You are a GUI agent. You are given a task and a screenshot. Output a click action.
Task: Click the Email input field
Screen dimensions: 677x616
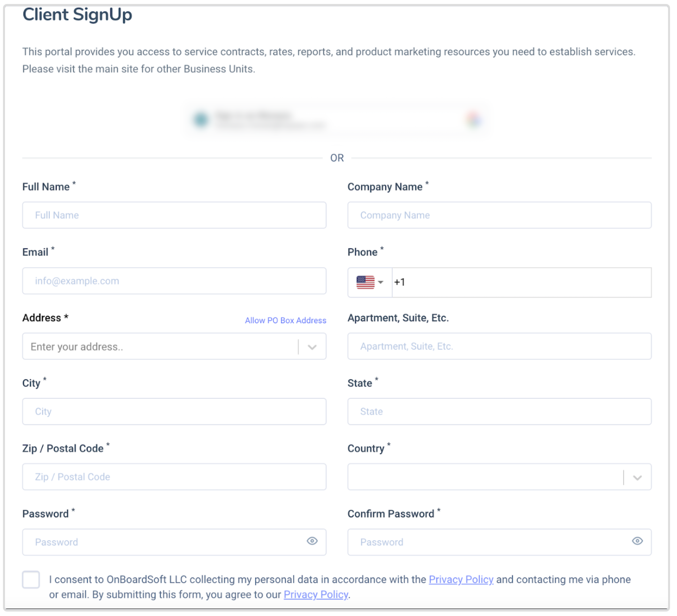(174, 281)
